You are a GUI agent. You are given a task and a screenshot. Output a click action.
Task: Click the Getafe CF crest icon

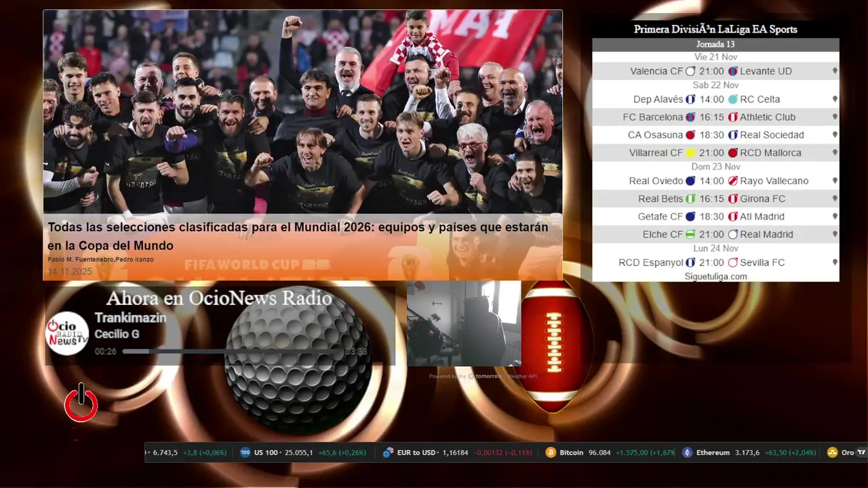pos(690,217)
